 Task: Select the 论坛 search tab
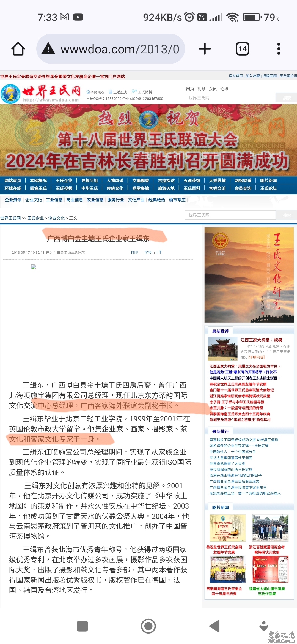[224, 89]
